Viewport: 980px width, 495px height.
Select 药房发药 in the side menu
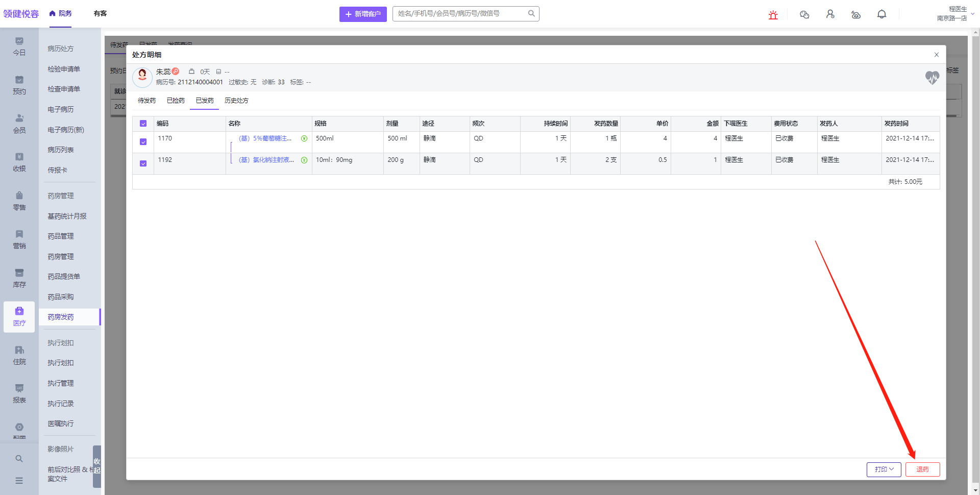click(x=69, y=317)
